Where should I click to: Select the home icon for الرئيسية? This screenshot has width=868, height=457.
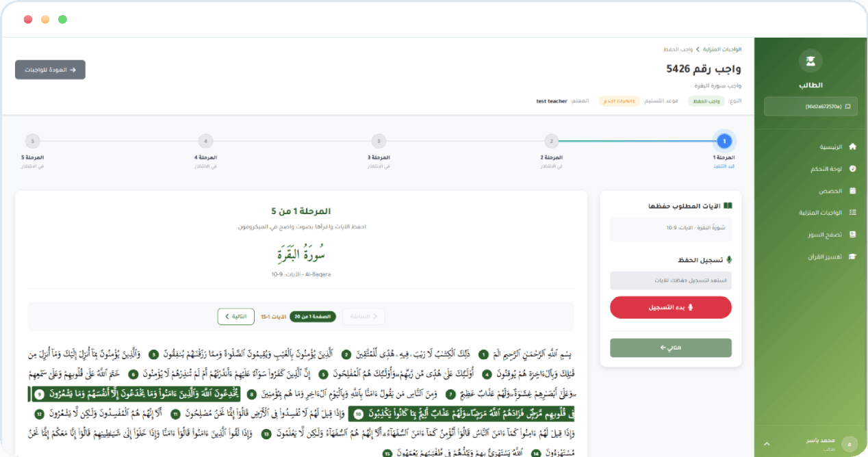coord(852,146)
